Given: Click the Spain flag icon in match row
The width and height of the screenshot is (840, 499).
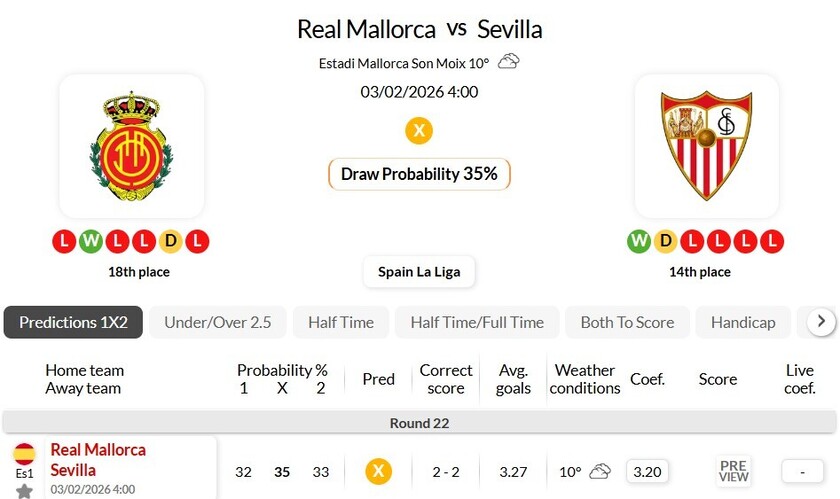Looking at the screenshot, I should click(24, 454).
